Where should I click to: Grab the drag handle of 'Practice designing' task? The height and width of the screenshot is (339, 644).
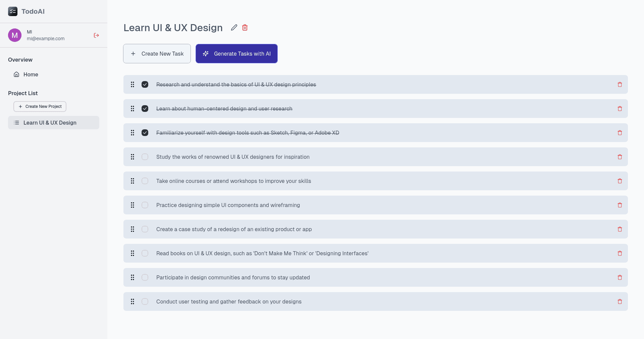coord(132,205)
